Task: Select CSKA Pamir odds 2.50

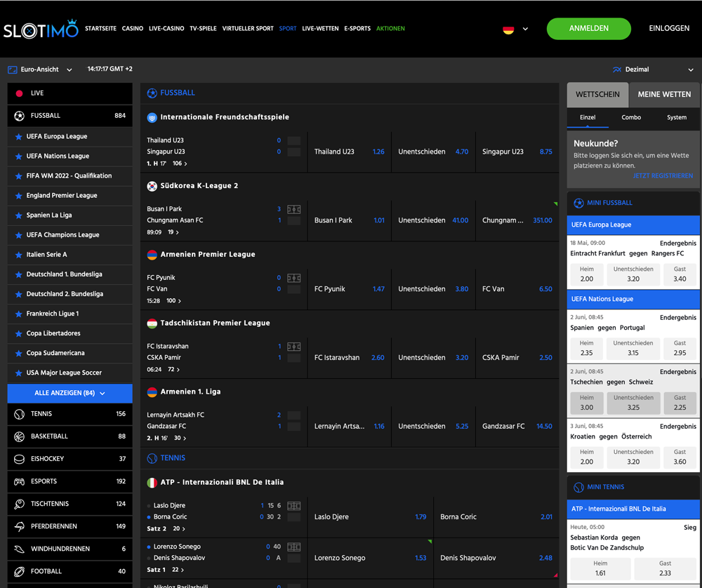Action: (x=517, y=358)
